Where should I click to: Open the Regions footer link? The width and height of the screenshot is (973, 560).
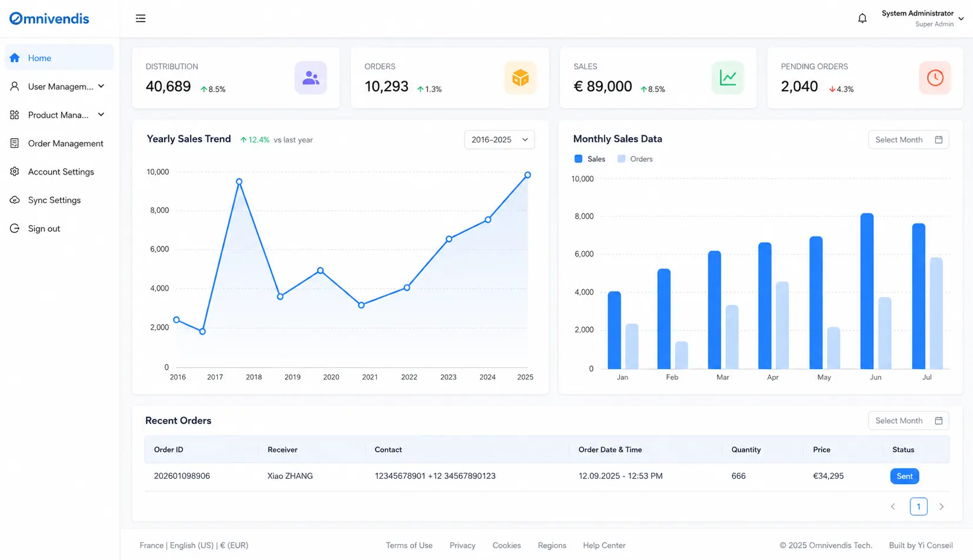(x=552, y=545)
